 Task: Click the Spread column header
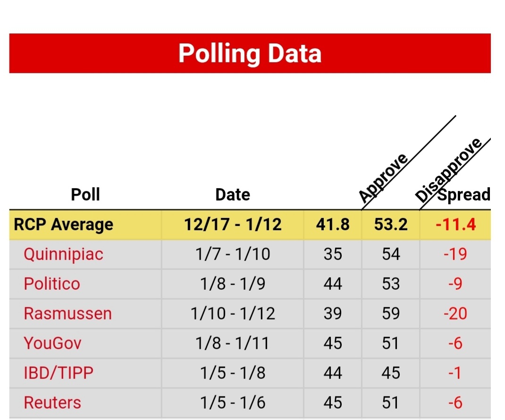[x=464, y=194]
